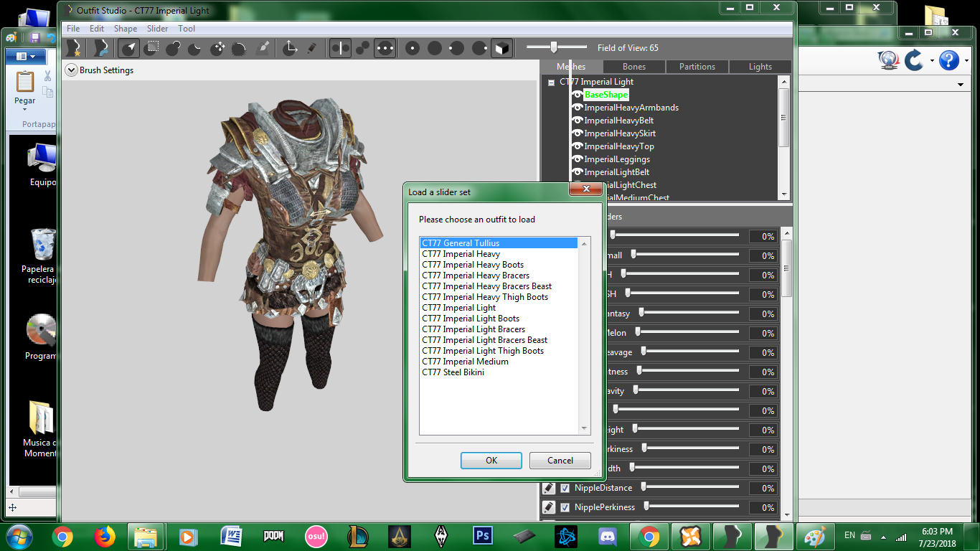Image resolution: width=980 pixels, height=551 pixels.
Task: Toggle X-mirror editing icon
Action: (x=341, y=48)
